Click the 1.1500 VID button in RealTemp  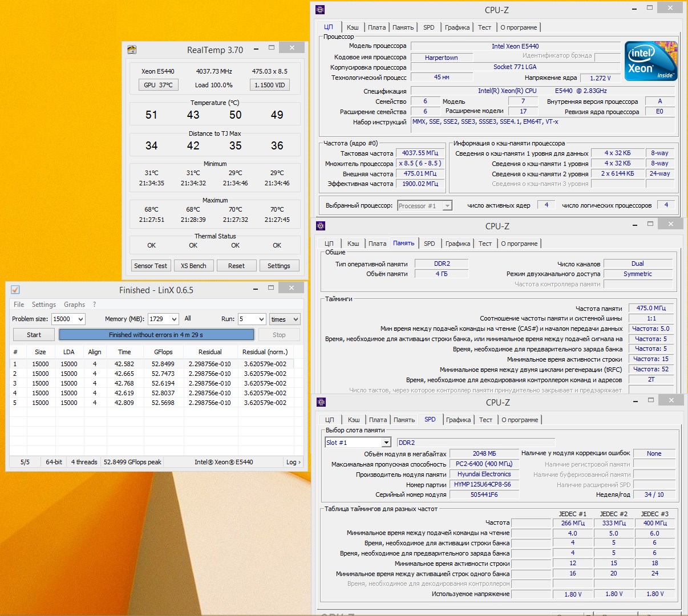point(270,85)
